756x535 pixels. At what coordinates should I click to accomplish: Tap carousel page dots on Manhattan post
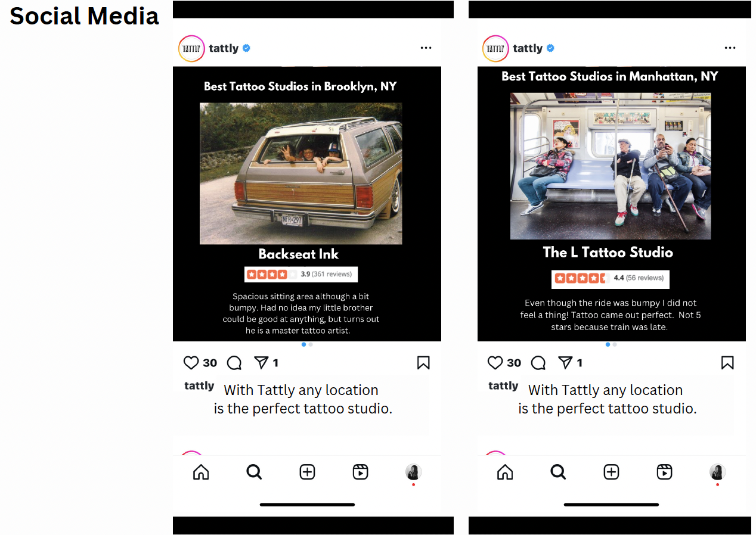tap(611, 344)
